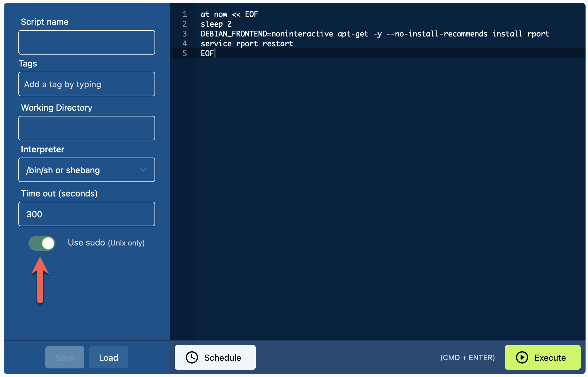The width and height of the screenshot is (588, 377).
Task: Click the (CMD + ENTER) shortcut hint
Action: click(467, 357)
